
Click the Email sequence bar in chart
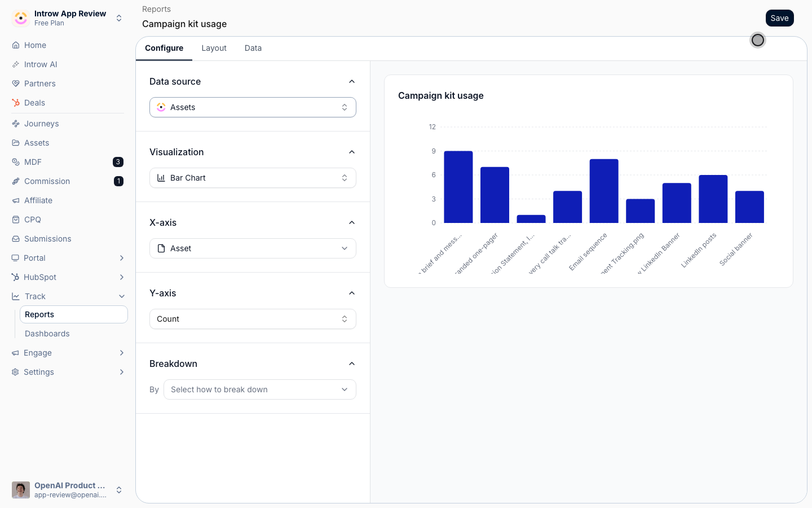pyautogui.click(x=604, y=191)
